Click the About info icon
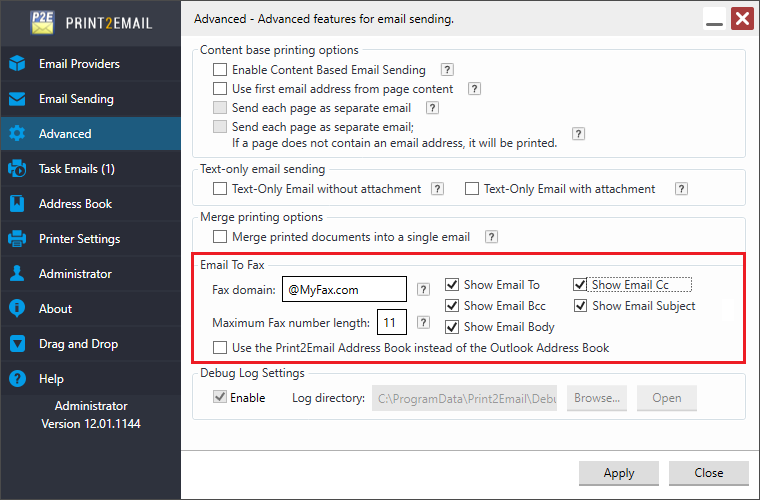 17,308
